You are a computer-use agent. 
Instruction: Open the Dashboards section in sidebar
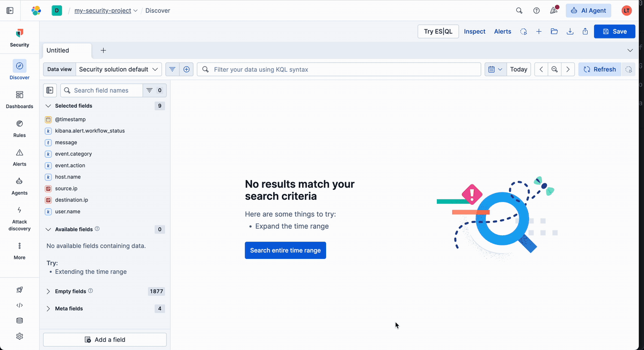click(x=19, y=100)
